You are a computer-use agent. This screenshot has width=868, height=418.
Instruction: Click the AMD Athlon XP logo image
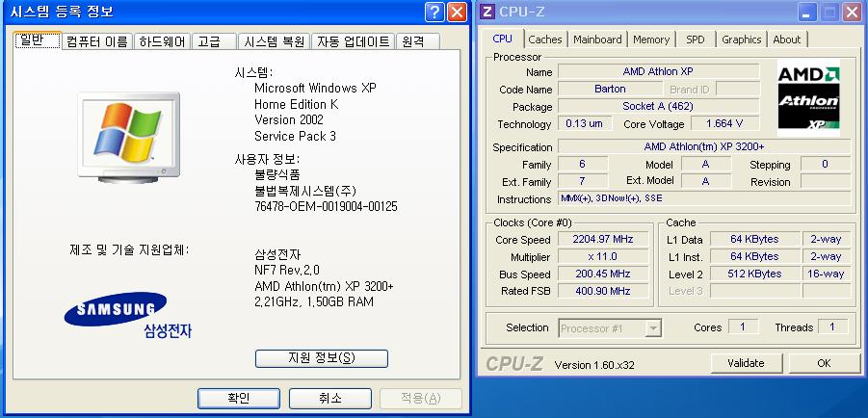(x=809, y=98)
